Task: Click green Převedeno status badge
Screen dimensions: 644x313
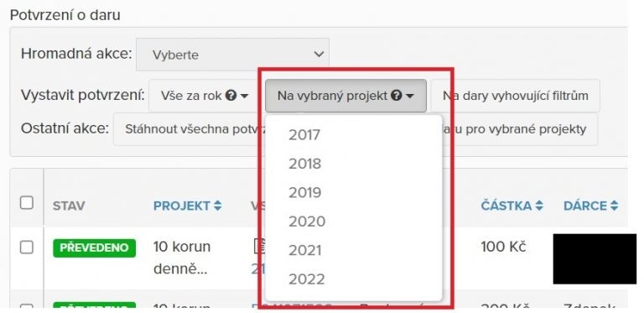Action: [x=94, y=248]
